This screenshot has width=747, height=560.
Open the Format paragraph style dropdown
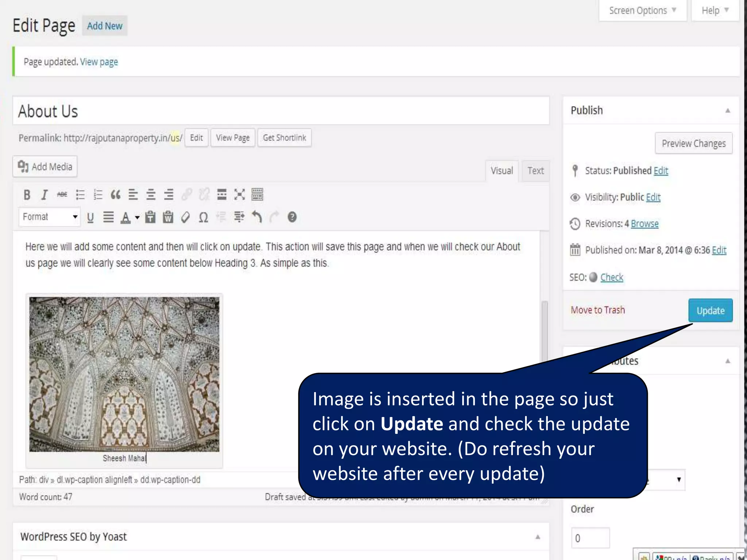coord(49,217)
